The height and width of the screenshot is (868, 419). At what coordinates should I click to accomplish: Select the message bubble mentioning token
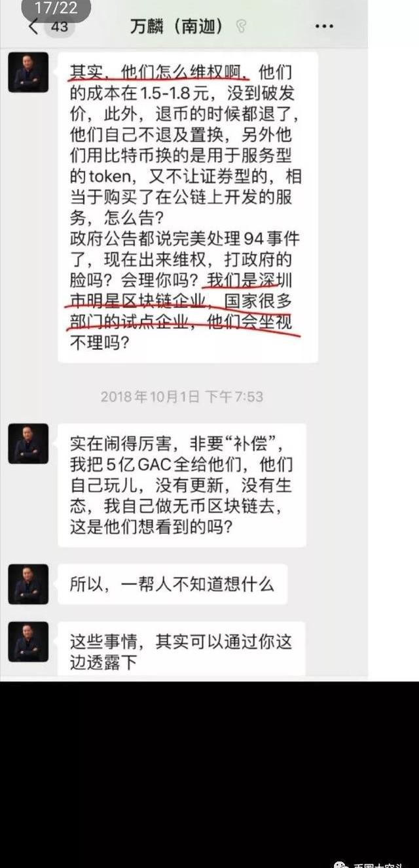coord(188,207)
